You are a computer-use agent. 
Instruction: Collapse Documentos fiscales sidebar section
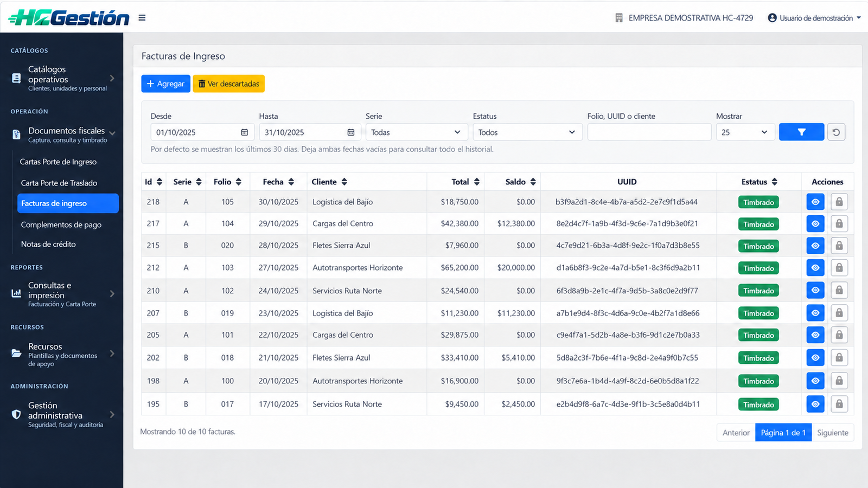pos(63,134)
